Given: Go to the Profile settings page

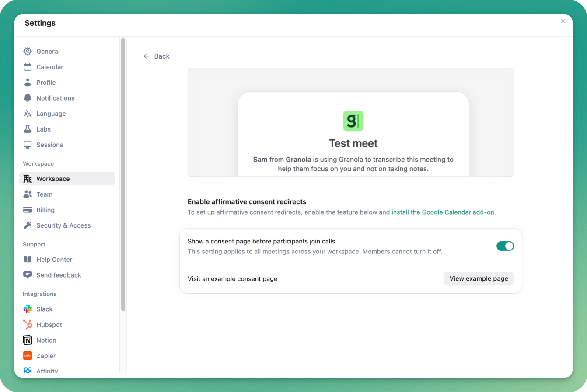Looking at the screenshot, I should click(46, 83).
